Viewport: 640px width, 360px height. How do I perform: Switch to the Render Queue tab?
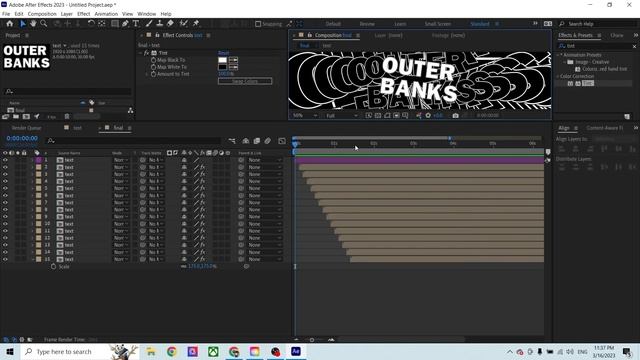point(27,128)
